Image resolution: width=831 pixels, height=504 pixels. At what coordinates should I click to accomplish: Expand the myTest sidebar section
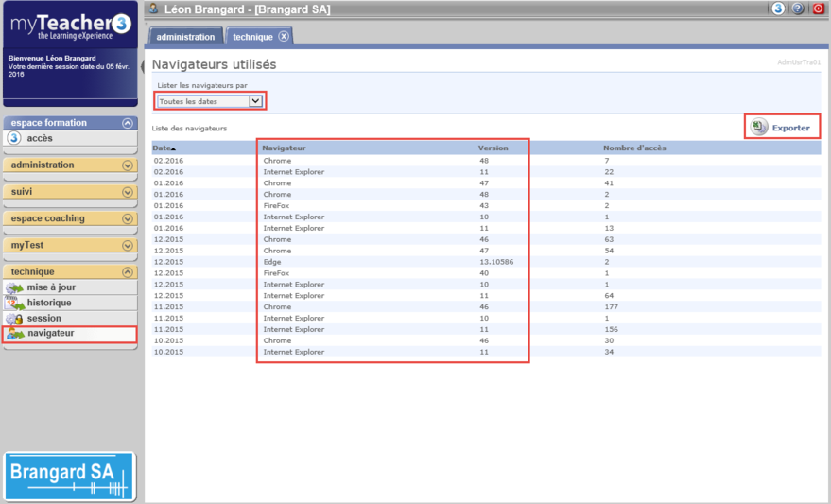pos(128,246)
